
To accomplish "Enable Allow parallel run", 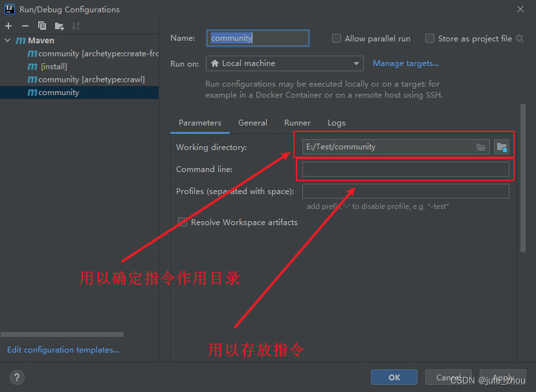I will coord(337,38).
